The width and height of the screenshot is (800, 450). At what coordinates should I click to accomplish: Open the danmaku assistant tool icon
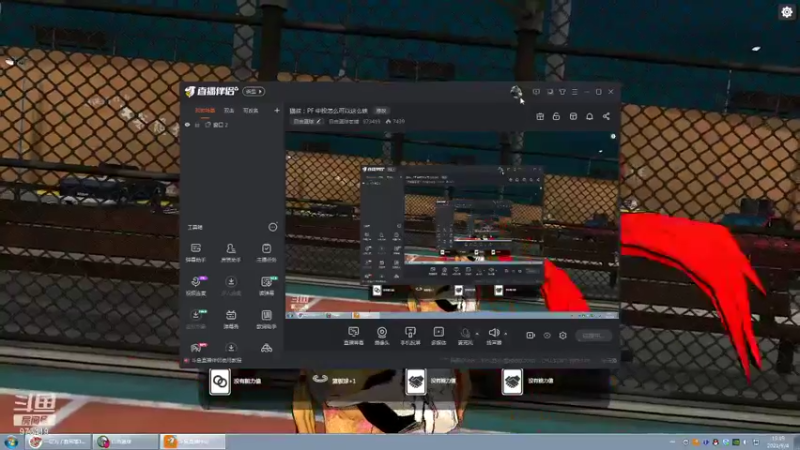pos(195,253)
